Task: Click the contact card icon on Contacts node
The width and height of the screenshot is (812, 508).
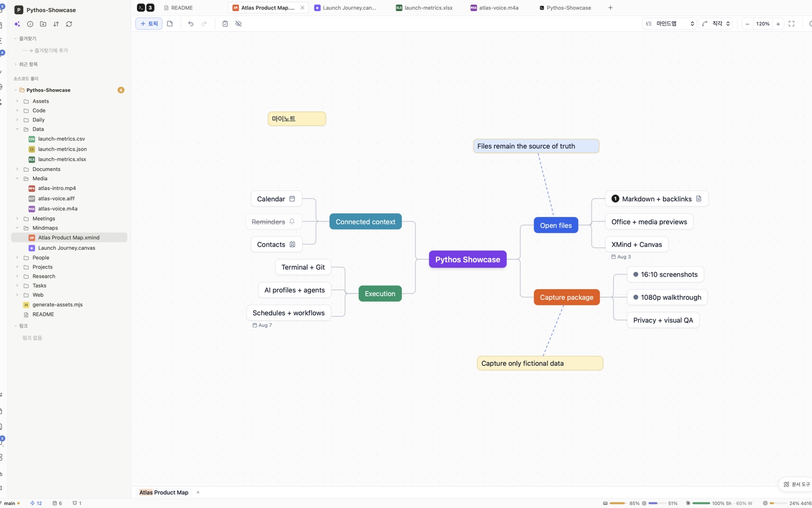Action: (x=292, y=244)
